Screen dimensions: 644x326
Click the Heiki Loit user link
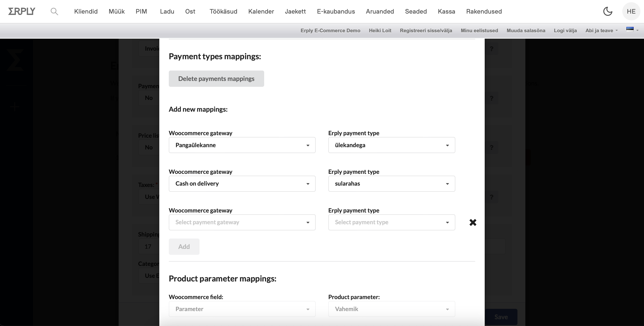click(380, 31)
